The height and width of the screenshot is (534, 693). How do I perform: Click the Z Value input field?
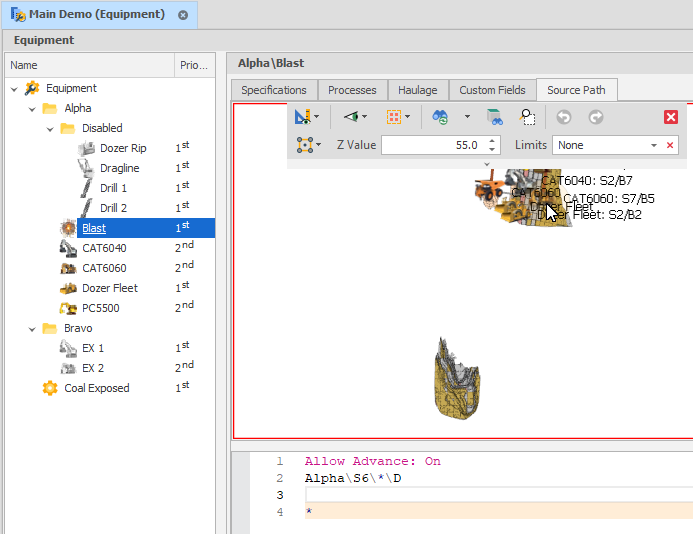[x=430, y=145]
